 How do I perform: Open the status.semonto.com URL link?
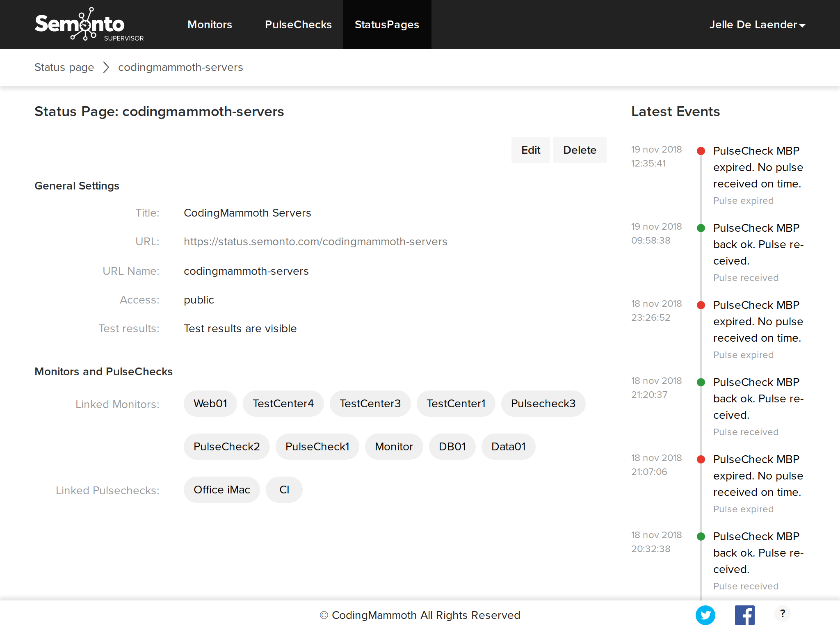pos(315,242)
